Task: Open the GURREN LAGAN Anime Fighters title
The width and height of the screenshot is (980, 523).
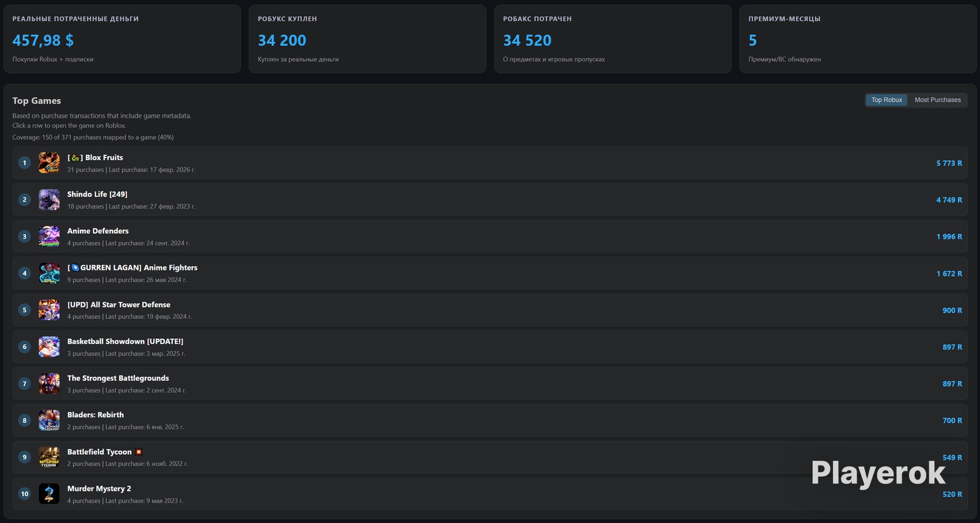Action: click(x=132, y=268)
